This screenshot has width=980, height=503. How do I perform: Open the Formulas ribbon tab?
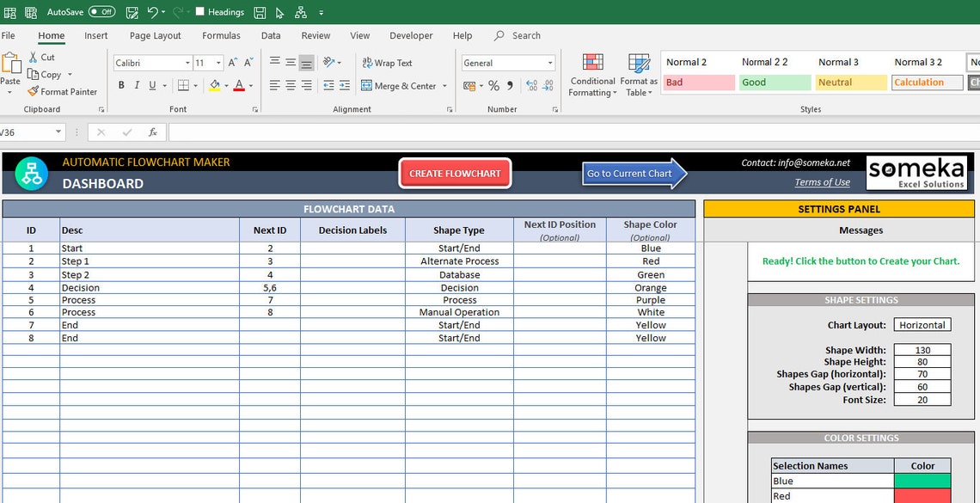(221, 35)
